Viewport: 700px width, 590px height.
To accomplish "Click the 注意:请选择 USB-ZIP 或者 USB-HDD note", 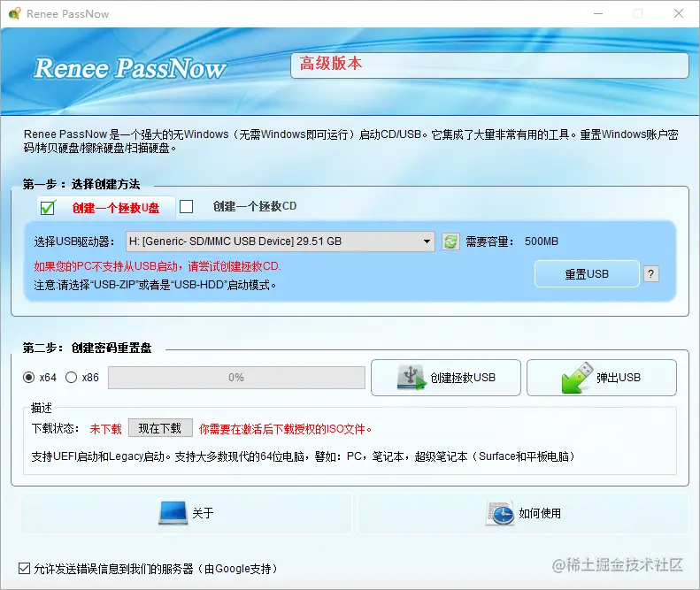I will 155,285.
